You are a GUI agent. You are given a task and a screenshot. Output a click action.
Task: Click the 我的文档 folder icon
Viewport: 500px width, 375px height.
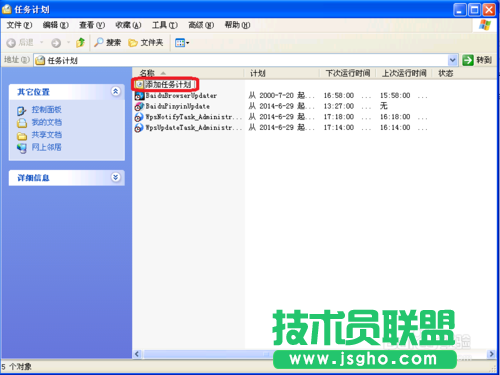22,123
